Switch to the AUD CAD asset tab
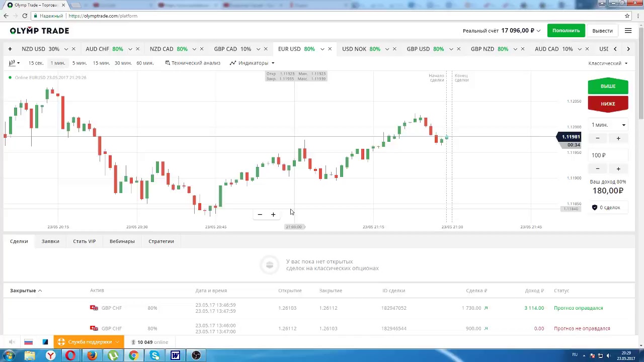The width and height of the screenshot is (644, 362). 553,49
